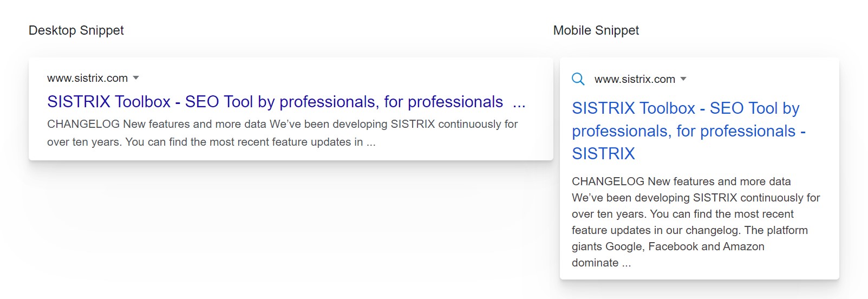Viewport: 868px width, 299px height.
Task: Click "giants Google, Facebook and Amazon" text
Action: [x=668, y=246]
